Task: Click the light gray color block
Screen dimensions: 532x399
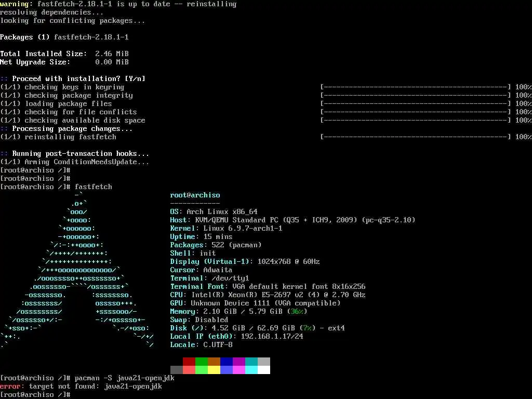Action: pos(264,362)
